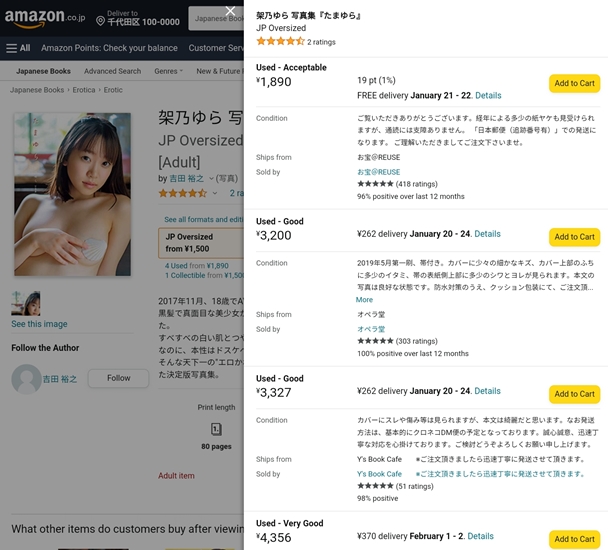Viewport: 608px width, 550px height.
Task: Open Details for January 21 - 22 delivery
Action: (488, 95)
